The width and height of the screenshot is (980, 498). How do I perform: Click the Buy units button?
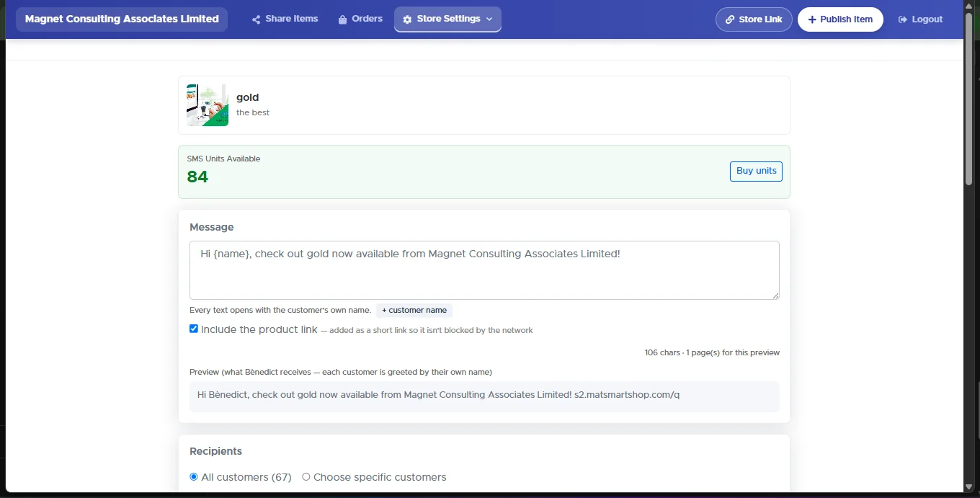[756, 172]
